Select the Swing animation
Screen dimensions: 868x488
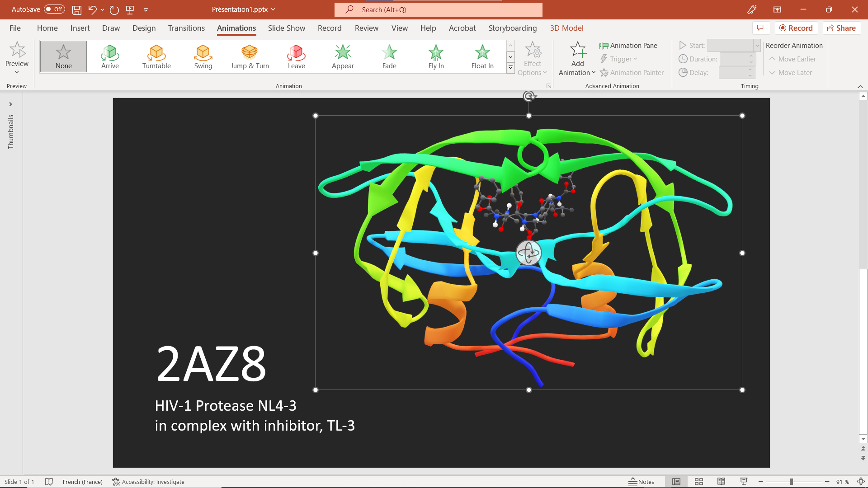pos(203,56)
